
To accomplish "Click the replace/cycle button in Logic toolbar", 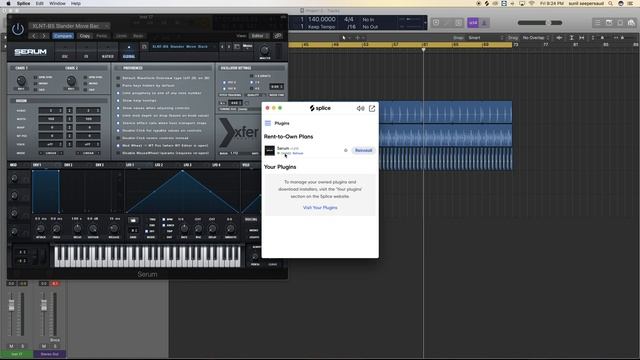I will point(436,23).
